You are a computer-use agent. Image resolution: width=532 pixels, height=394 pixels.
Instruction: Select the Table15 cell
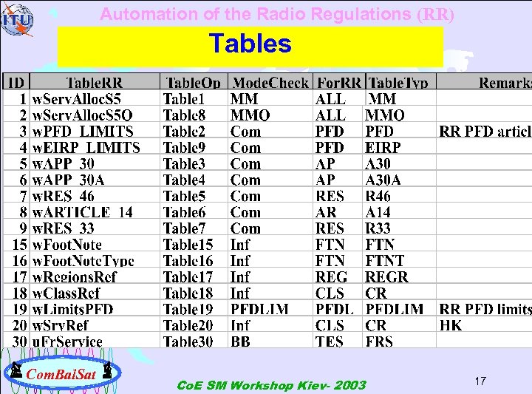click(x=194, y=245)
